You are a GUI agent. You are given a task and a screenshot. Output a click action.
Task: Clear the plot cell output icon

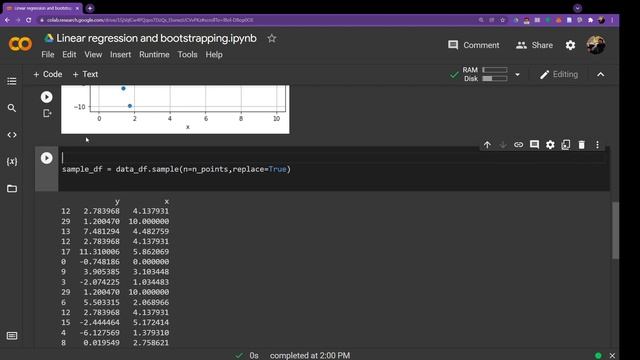pyautogui.click(x=47, y=113)
